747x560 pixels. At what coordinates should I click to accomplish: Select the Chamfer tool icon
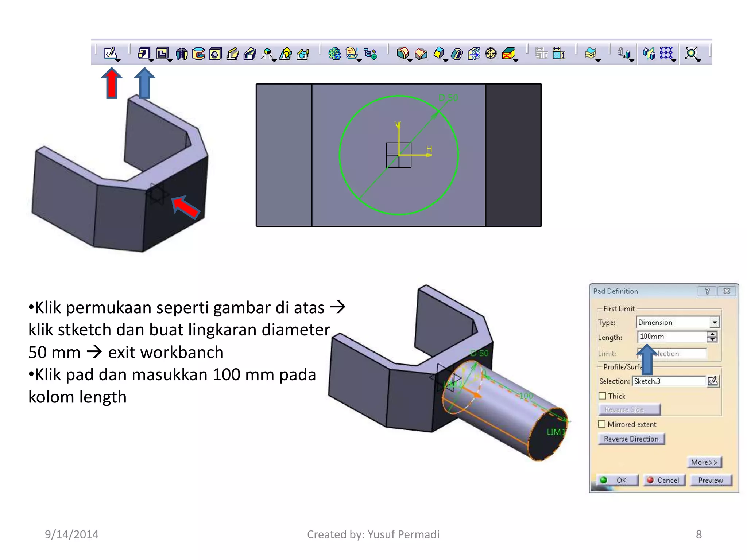pos(421,54)
